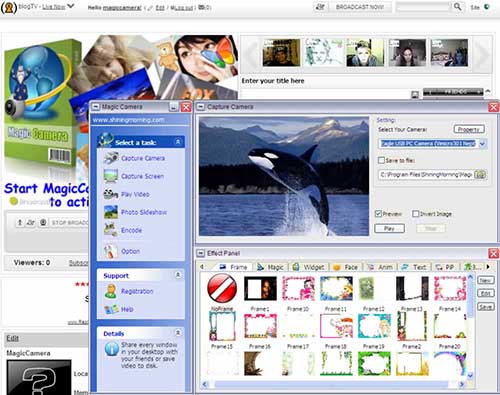Viewport: 500px width, 395px height.
Task: Collapse the Capture Camera window menu
Action: 201,107
